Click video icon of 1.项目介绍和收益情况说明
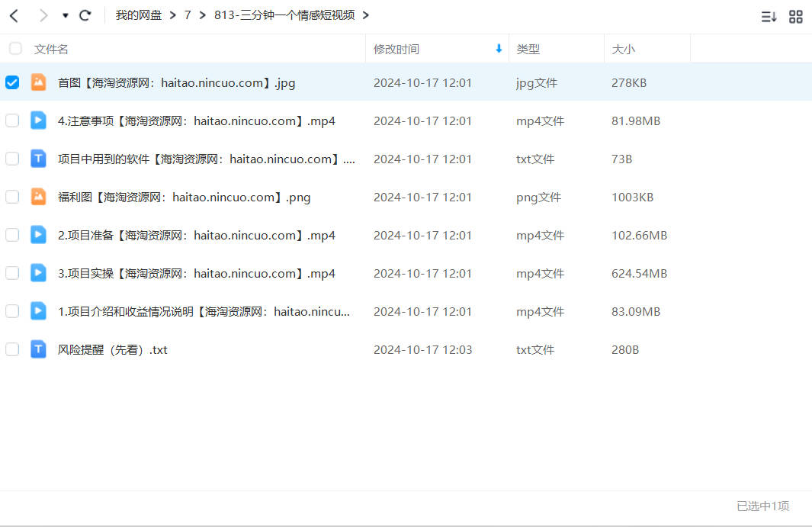812x527 pixels. click(38, 310)
